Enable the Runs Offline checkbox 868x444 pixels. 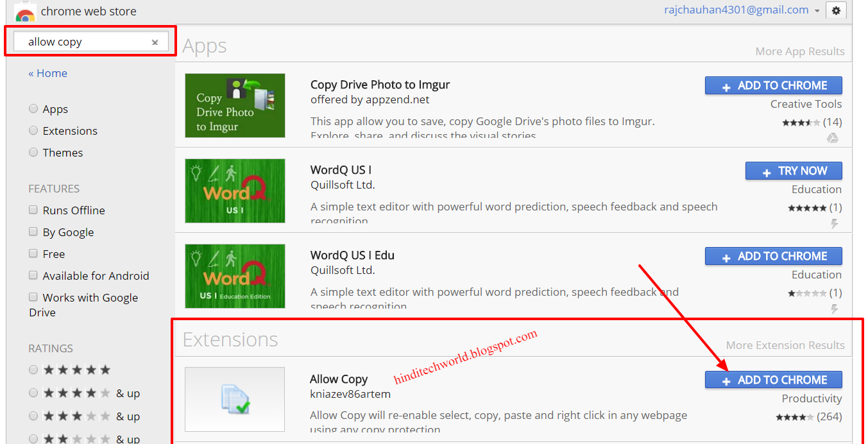pyautogui.click(x=33, y=210)
